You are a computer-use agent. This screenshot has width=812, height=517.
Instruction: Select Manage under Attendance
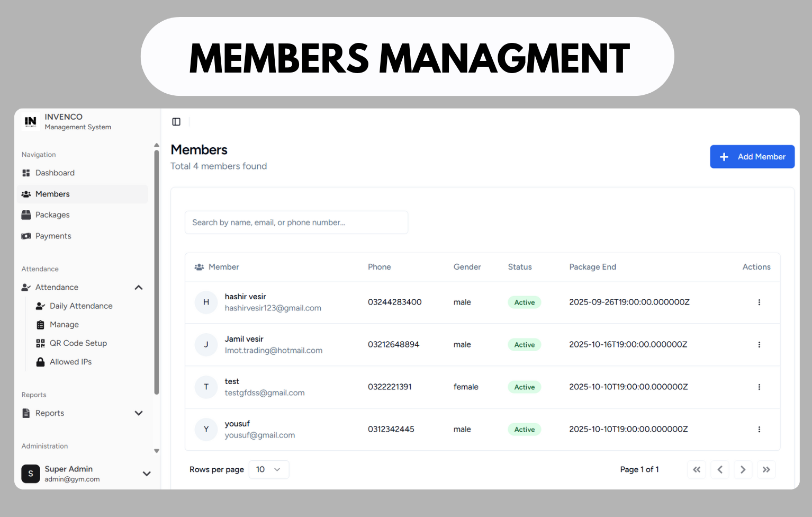point(64,324)
